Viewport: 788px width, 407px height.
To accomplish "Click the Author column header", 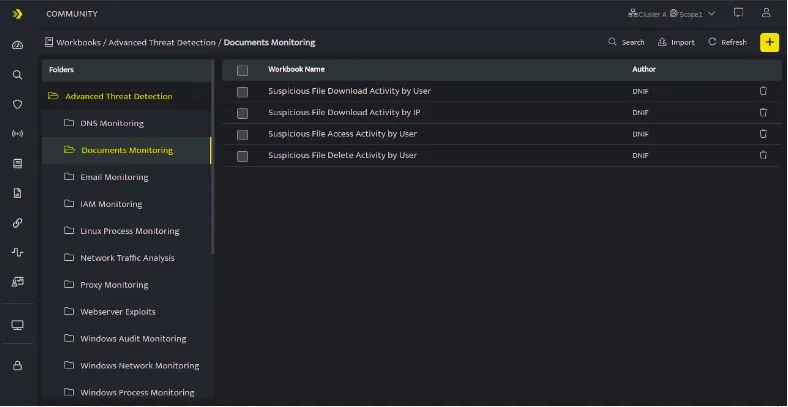I will pos(644,69).
